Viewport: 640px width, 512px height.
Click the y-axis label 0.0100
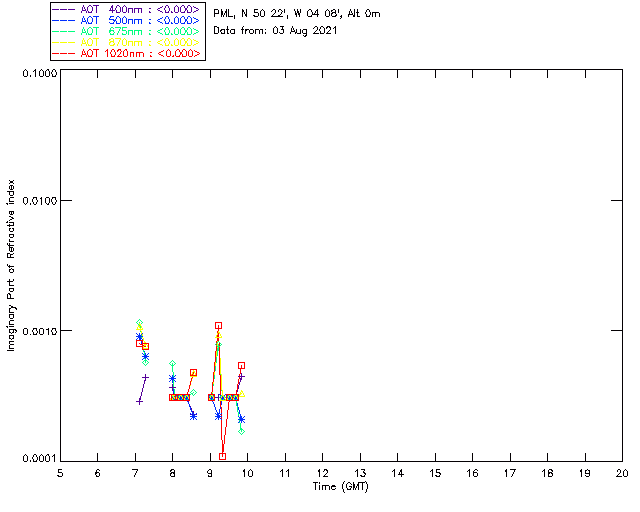point(39,201)
